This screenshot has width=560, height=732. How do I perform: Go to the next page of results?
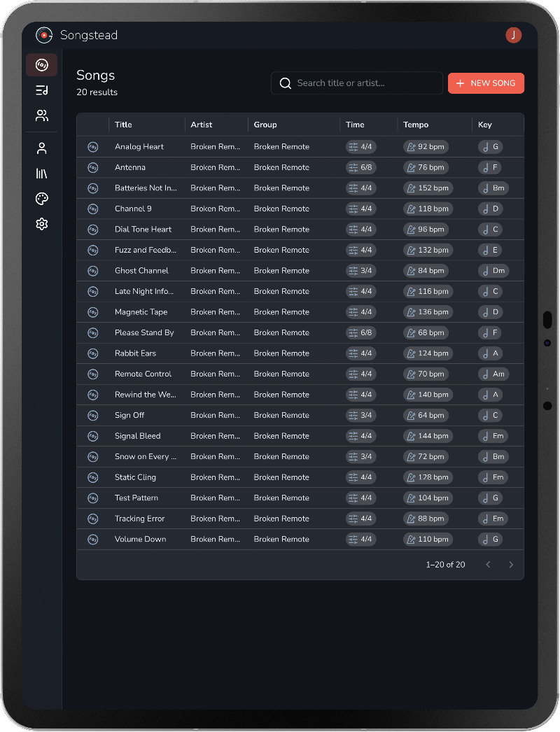click(x=511, y=565)
